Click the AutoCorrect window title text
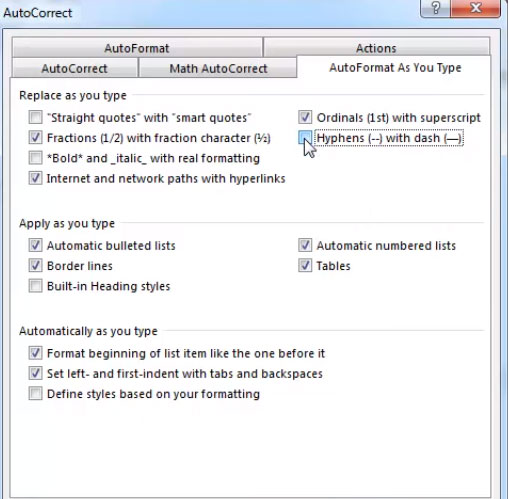This screenshot has height=499, width=508. pyautogui.click(x=37, y=13)
